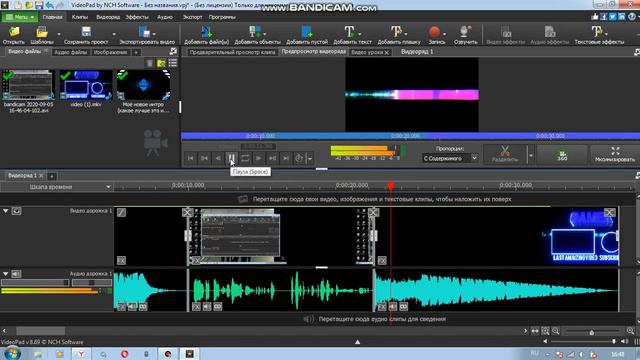This screenshot has width=640, height=360.
Task: Collapse Audio Track 1 with its triangle
Action: tap(6, 274)
